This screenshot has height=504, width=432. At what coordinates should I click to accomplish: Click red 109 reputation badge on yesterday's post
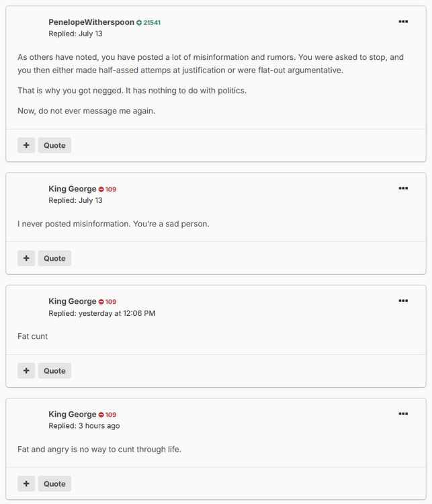(x=107, y=302)
